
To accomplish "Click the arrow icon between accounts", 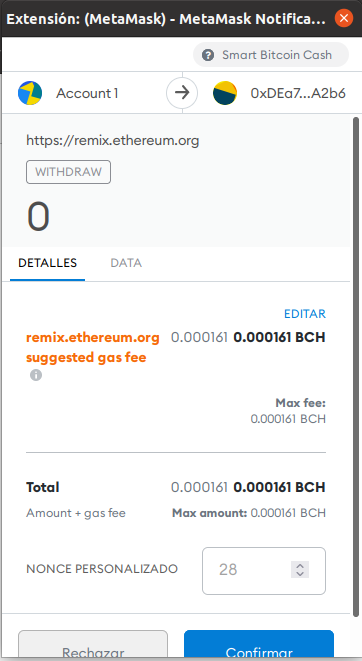I will click(182, 93).
